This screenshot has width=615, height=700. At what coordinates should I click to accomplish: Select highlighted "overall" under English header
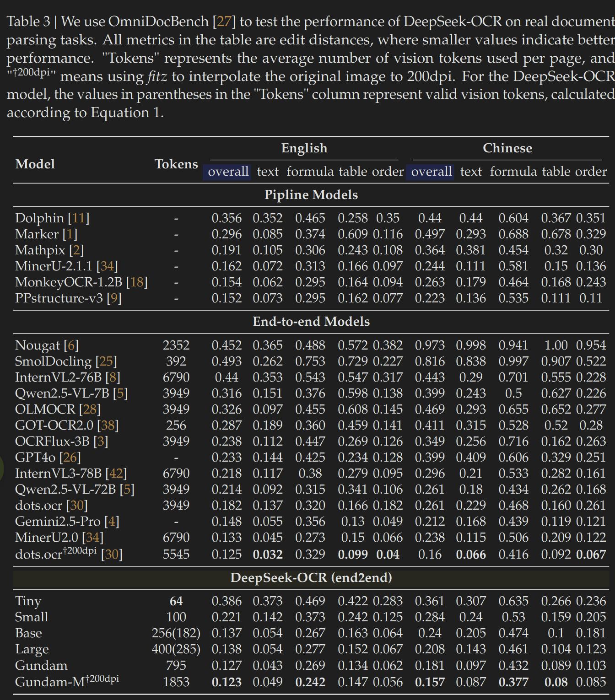click(x=228, y=172)
